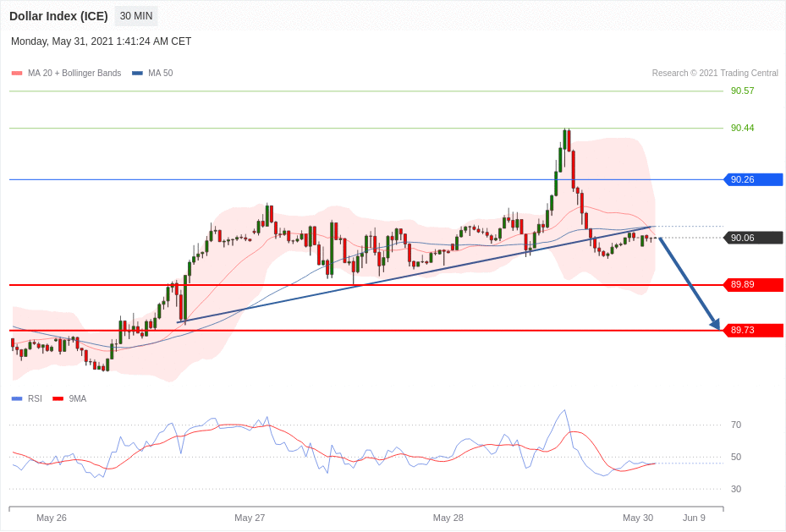The width and height of the screenshot is (786, 532).
Task: Click the RSI 30 level label
Action: point(735,489)
